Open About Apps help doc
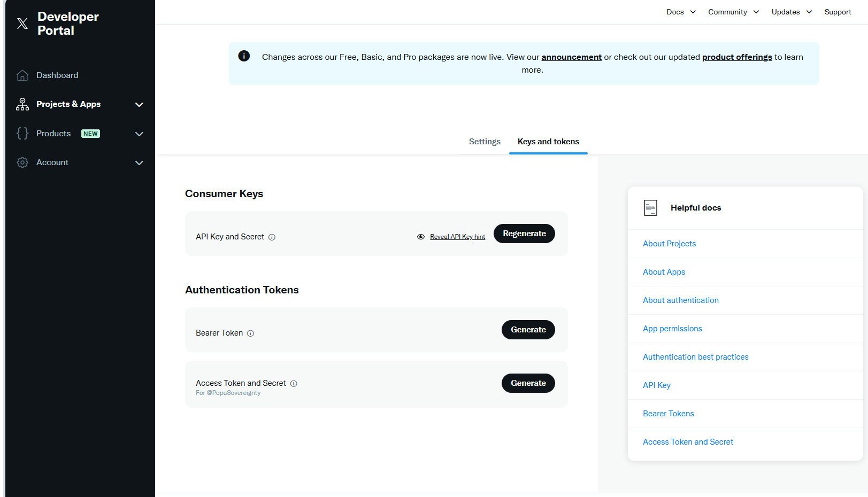 (x=664, y=272)
